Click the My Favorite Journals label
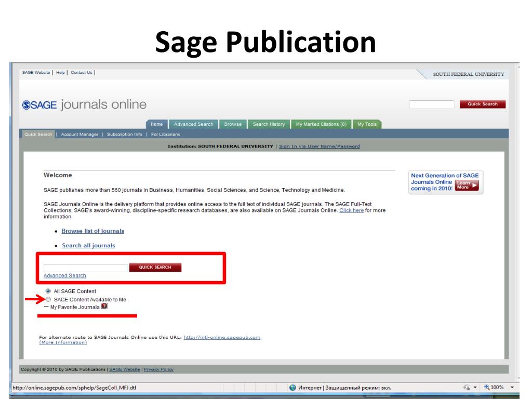The image size is (532, 399). 75,307
